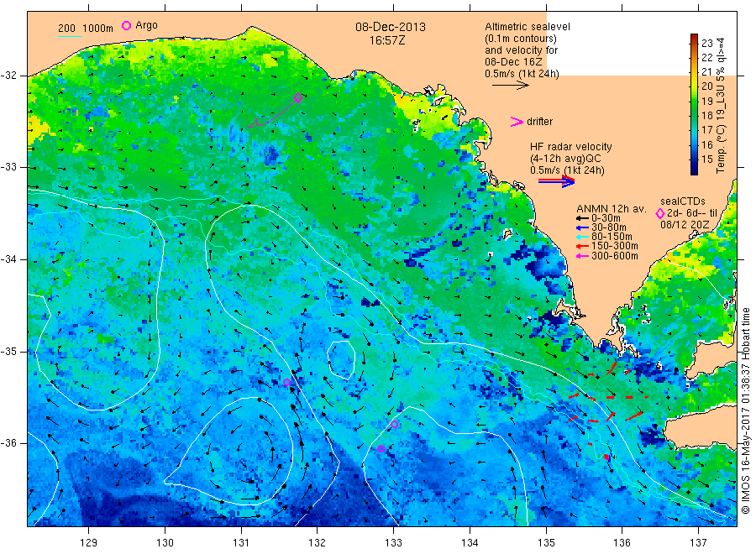Click the -35 latitude axis label
The image size is (756, 554).
tap(9, 351)
